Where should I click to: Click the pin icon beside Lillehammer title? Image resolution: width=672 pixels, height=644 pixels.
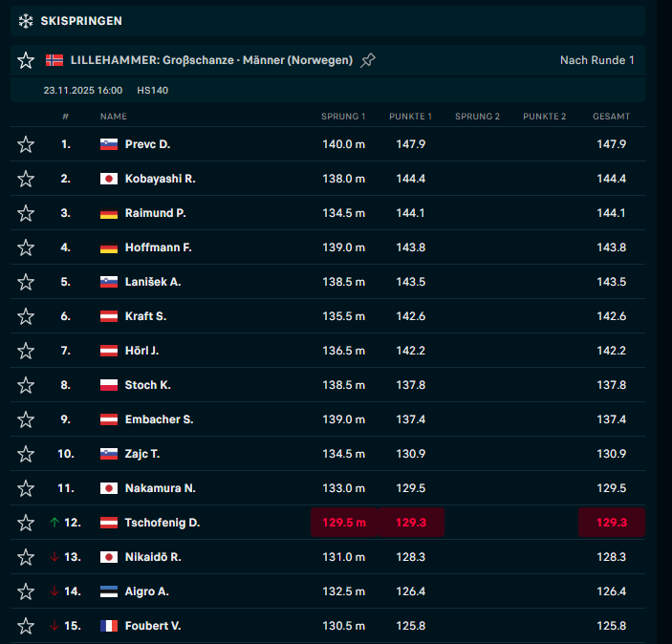pyautogui.click(x=368, y=60)
